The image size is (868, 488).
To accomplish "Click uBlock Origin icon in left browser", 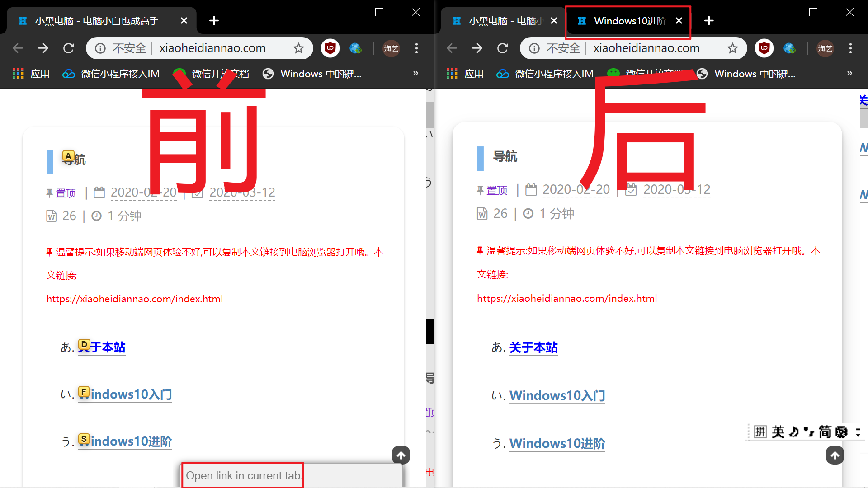I will [330, 48].
